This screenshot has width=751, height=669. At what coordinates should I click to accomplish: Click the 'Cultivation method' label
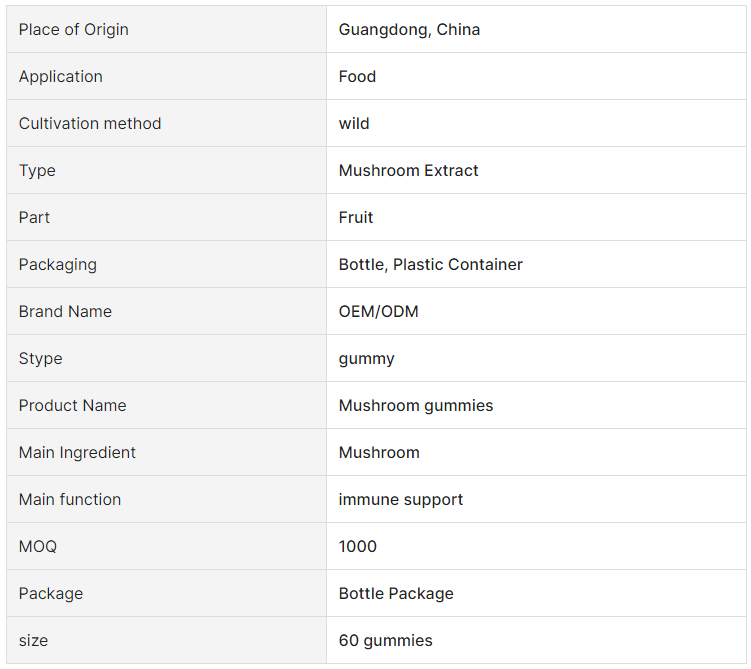[90, 124]
